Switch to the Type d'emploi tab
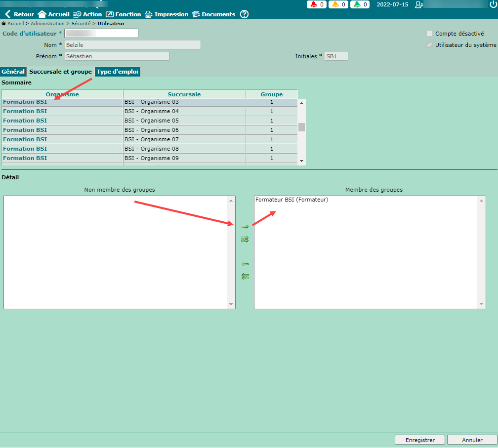Viewport: 498px width, 448px height. click(x=118, y=72)
